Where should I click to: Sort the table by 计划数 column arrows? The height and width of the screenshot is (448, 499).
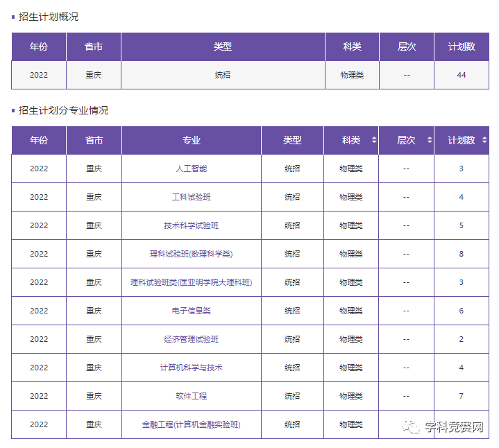484,140
